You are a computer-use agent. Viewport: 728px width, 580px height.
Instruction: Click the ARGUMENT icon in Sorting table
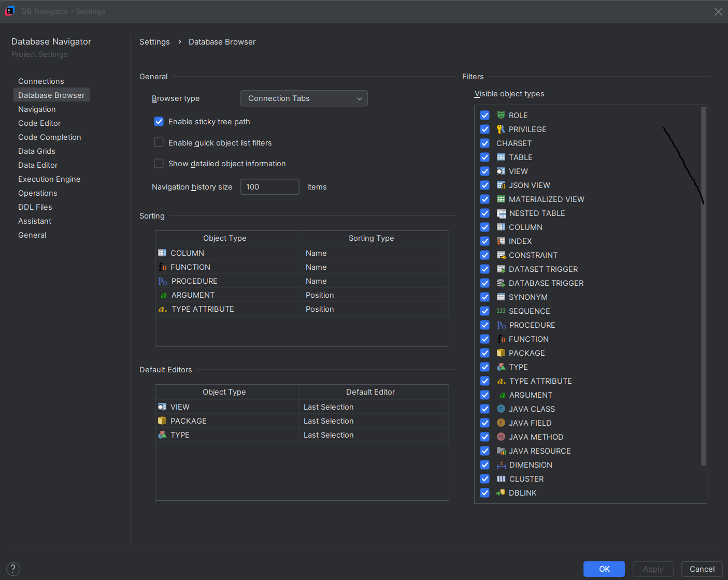coord(163,295)
